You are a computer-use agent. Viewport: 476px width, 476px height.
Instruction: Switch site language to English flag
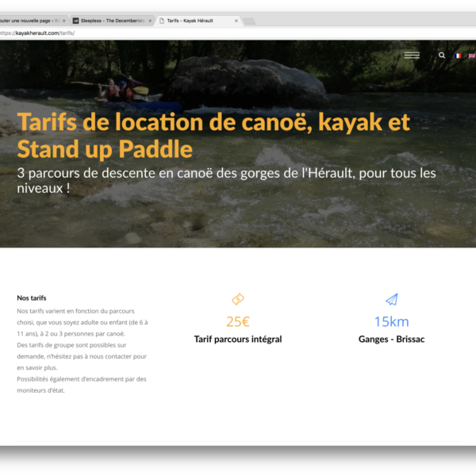pos(471,56)
